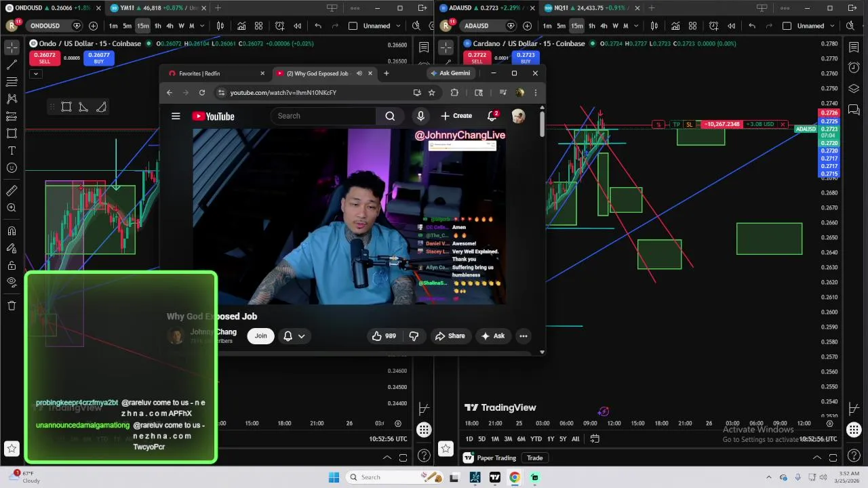Open the Unnamed layout dropdown arrow in ONDOUSD window
This screenshot has width=868, height=488.
[x=397, y=26]
